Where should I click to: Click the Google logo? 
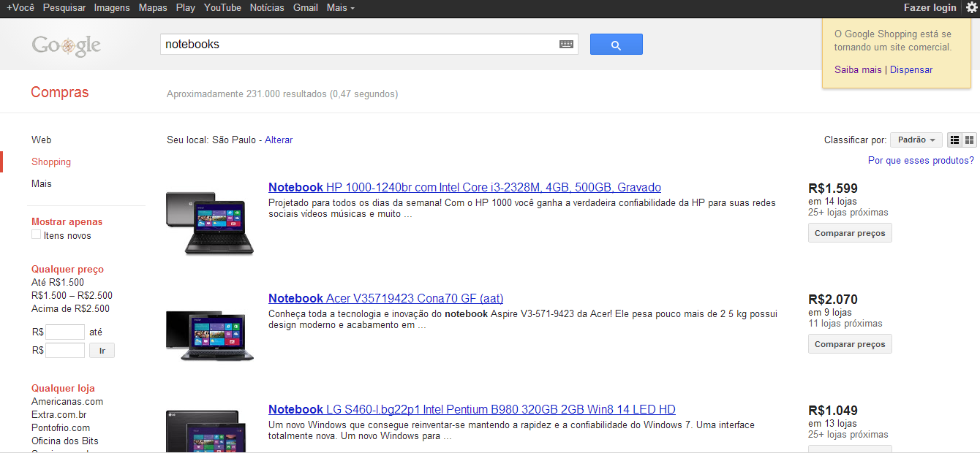pyautogui.click(x=66, y=45)
